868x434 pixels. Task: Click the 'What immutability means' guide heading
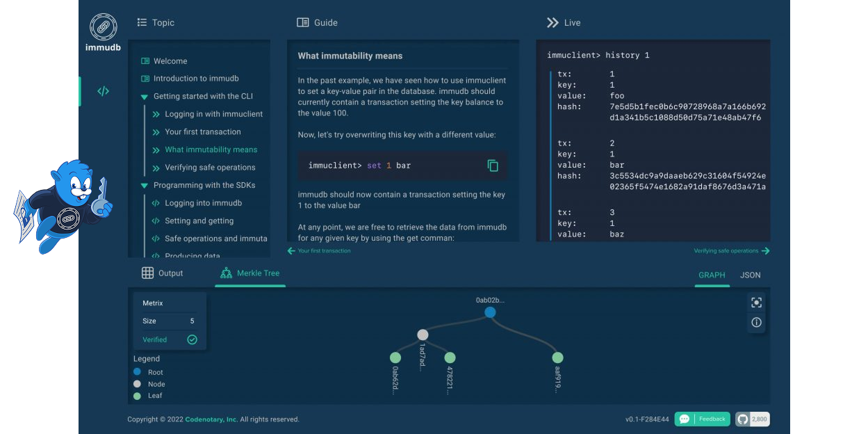click(x=350, y=56)
